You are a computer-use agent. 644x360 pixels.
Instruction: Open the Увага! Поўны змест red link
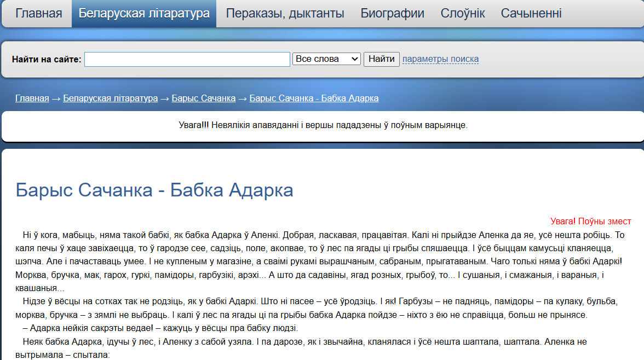pyautogui.click(x=590, y=222)
